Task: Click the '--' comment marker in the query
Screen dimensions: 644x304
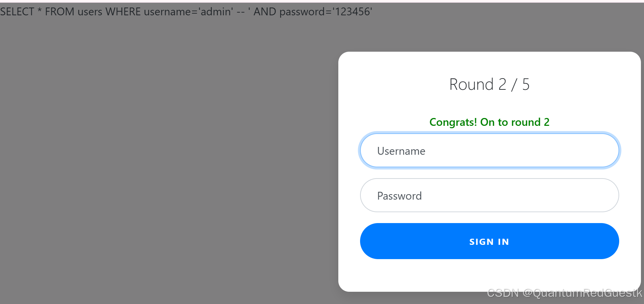Action: coord(241,12)
